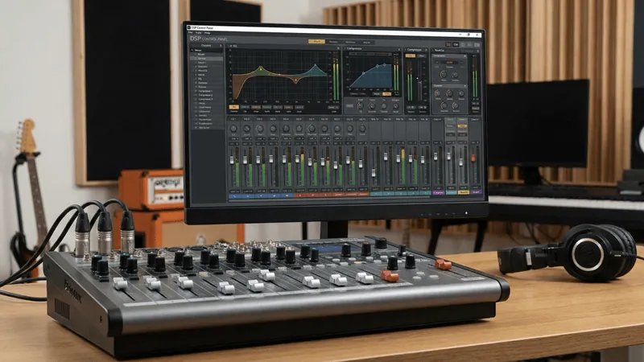
Task: Toggle gray mode button under compressor graph
Action: pos(376,94)
